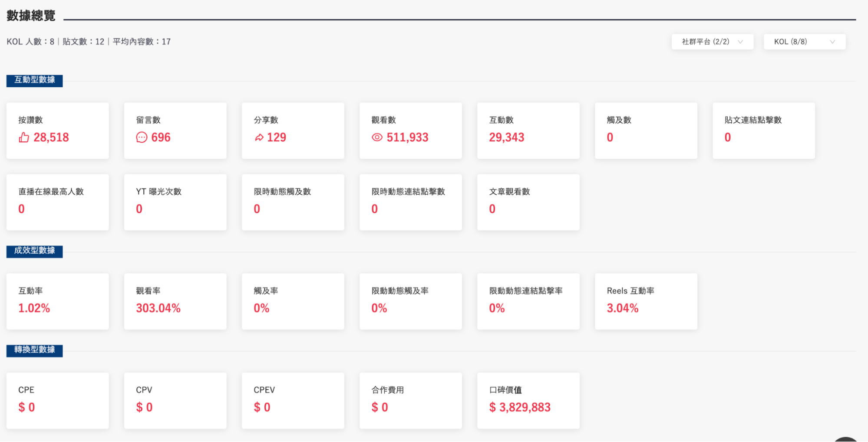868x442 pixels.
Task: Click the 觀看數 card label
Action: [383, 120]
